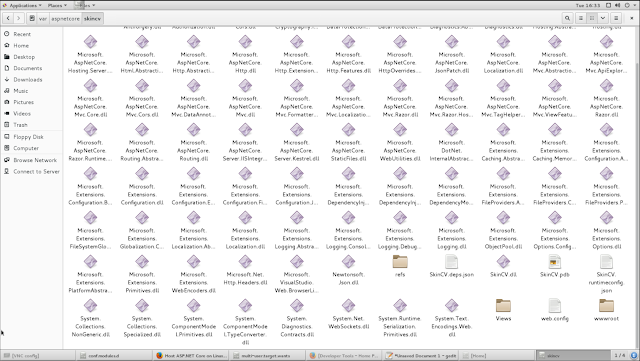This screenshot has height=361, width=640.
Task: Go back with the left arrow button
Action: coord(8,18)
